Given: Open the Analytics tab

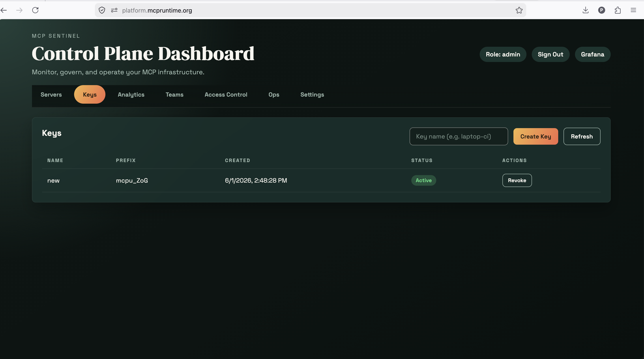Looking at the screenshot, I should click(131, 95).
